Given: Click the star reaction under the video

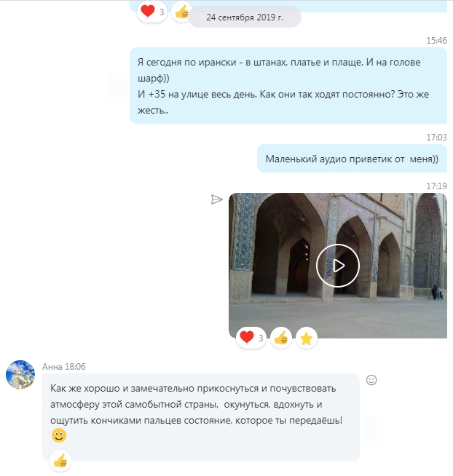Looking at the screenshot, I should click(307, 338).
